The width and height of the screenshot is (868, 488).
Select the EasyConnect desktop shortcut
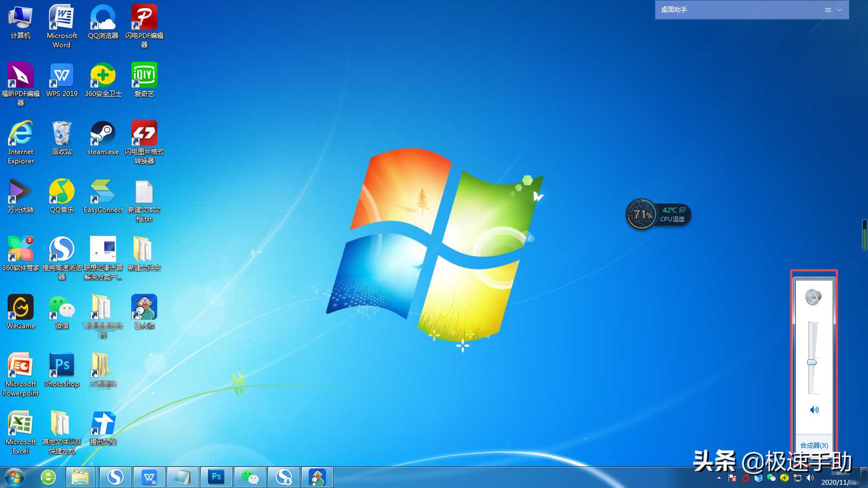[103, 196]
